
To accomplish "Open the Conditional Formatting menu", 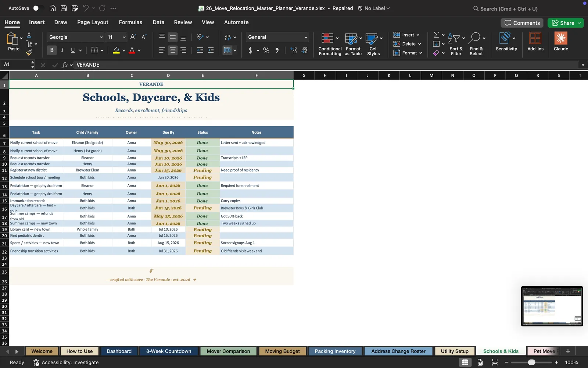I will click(x=330, y=44).
